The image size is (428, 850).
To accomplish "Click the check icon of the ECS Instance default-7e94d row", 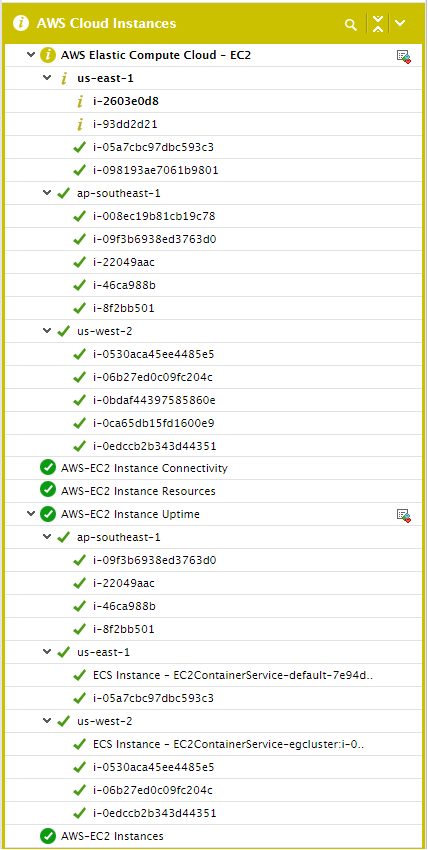I will 80,675.
